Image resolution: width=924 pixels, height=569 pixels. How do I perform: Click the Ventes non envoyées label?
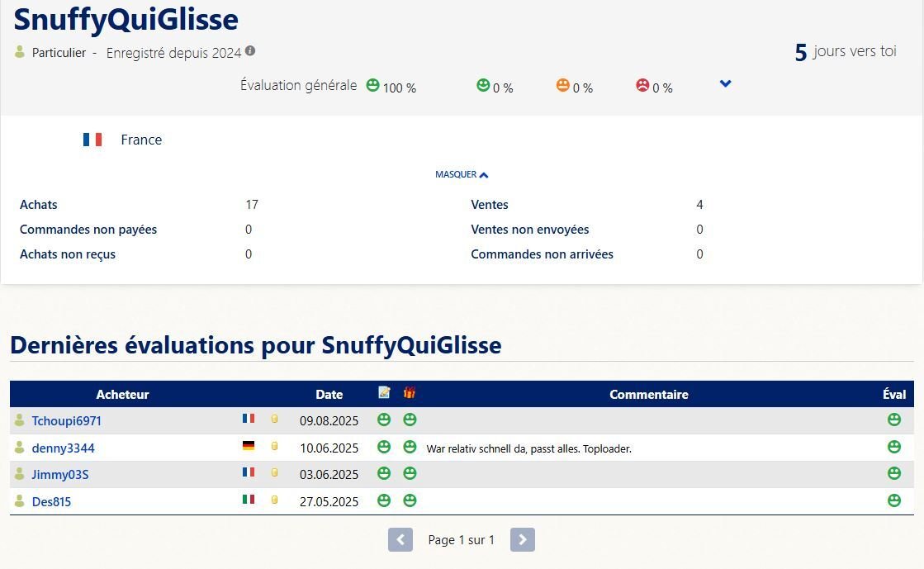tap(530, 230)
